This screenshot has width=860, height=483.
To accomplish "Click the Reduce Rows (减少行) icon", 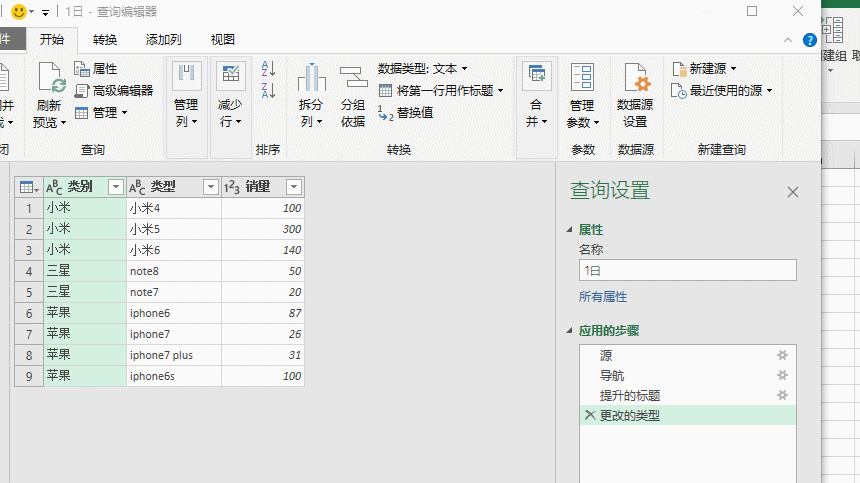I will (230, 76).
